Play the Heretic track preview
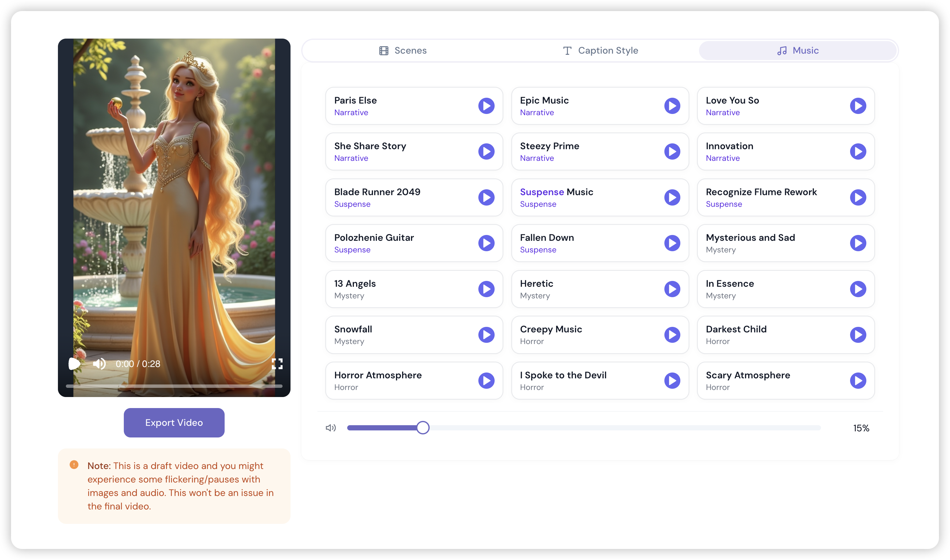Screen dimensions: 950x560 [672, 289]
